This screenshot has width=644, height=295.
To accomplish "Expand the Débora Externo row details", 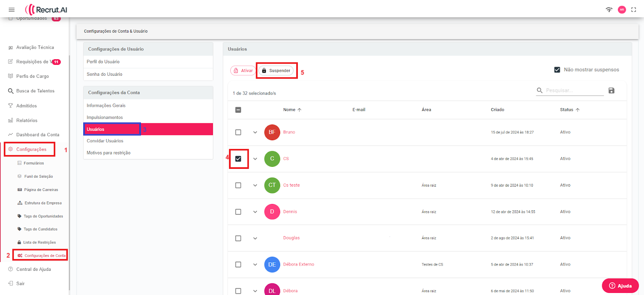I will [x=255, y=265].
